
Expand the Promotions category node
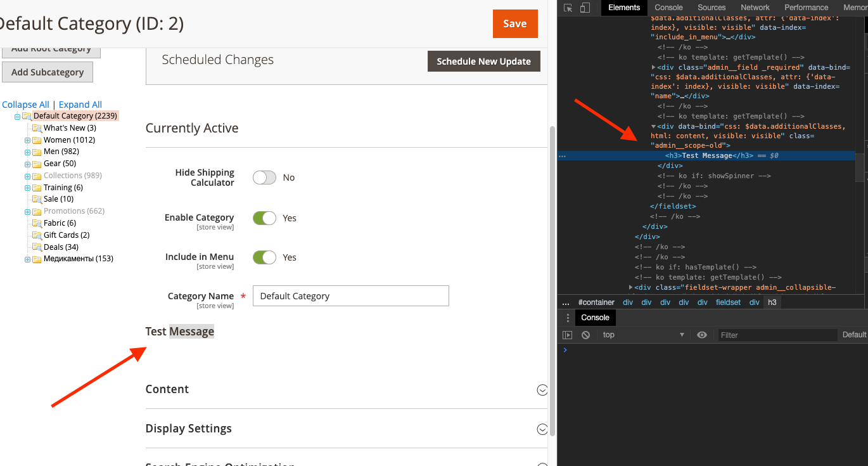[x=27, y=212]
